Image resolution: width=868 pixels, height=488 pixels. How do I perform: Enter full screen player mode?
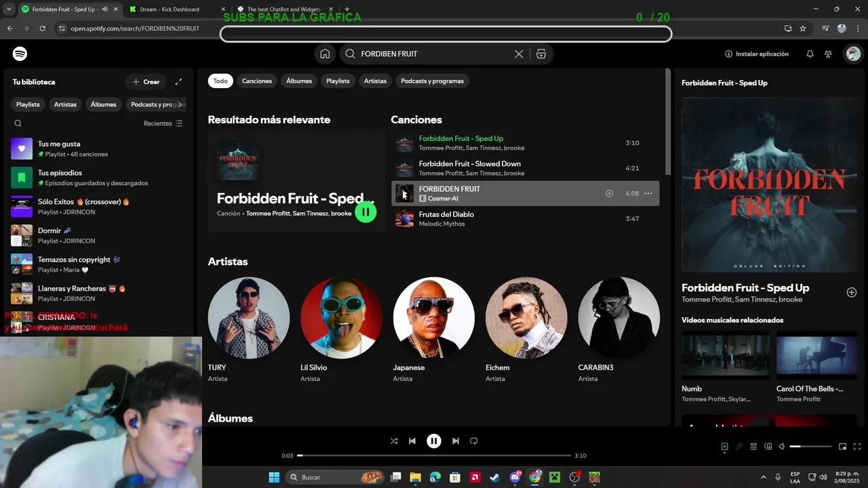[x=857, y=447]
